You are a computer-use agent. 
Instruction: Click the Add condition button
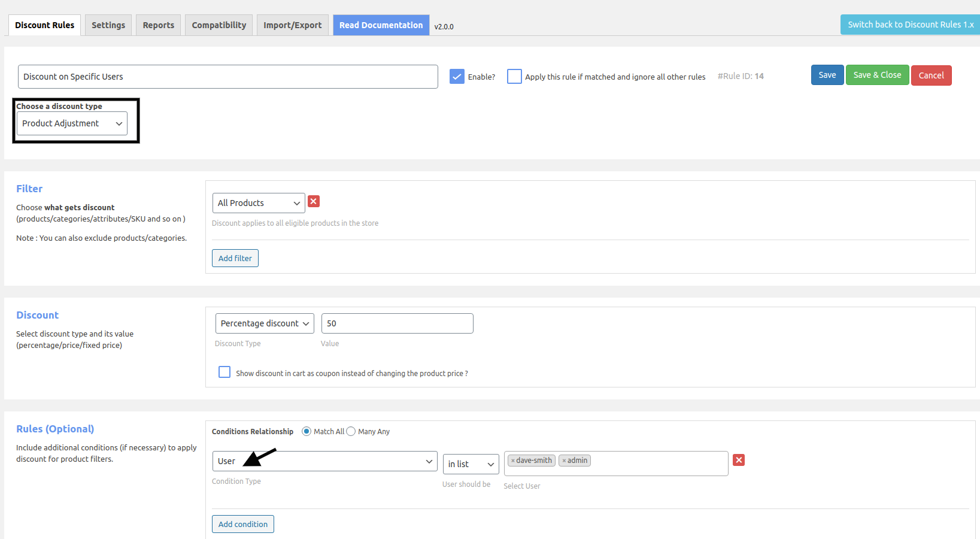coord(242,524)
